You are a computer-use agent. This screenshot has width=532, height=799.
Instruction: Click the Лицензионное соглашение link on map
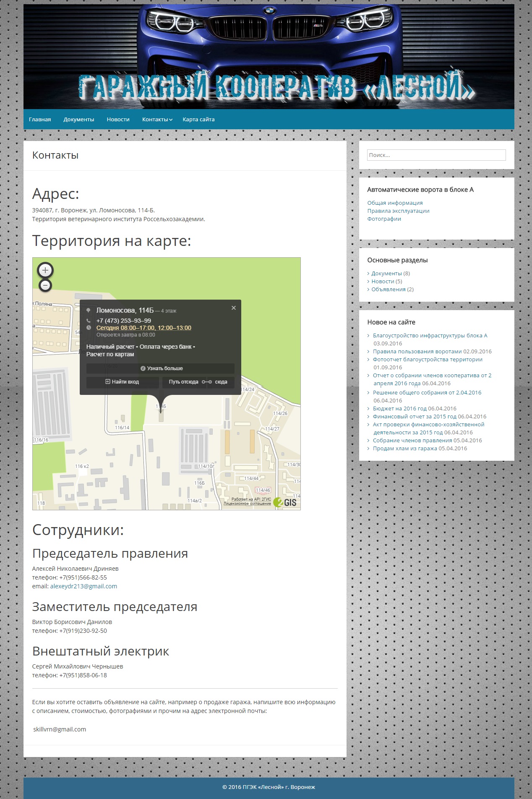click(x=247, y=504)
